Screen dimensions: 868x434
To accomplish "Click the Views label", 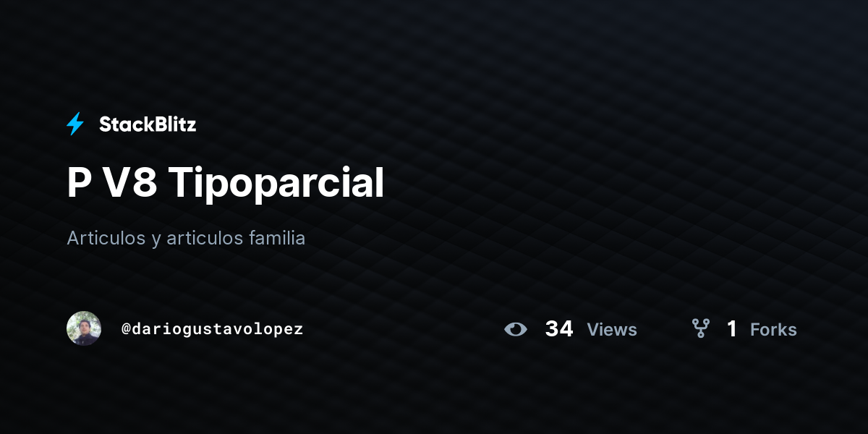I will click(x=612, y=330).
